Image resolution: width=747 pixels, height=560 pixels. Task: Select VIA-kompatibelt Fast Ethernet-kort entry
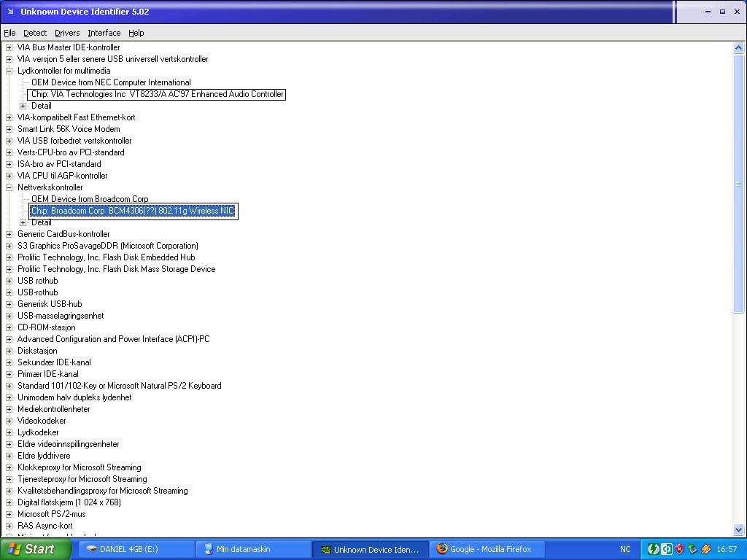click(76, 117)
